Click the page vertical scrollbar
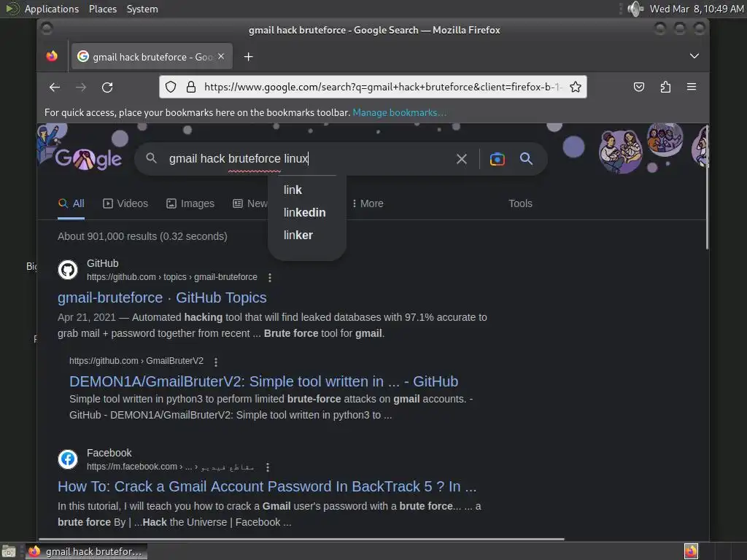This screenshot has height=560, width=747. 707,187
